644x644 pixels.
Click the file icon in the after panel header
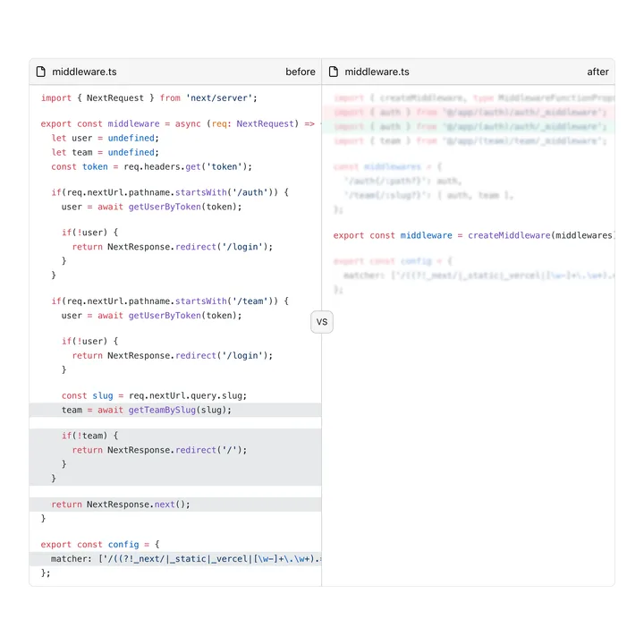click(x=334, y=72)
